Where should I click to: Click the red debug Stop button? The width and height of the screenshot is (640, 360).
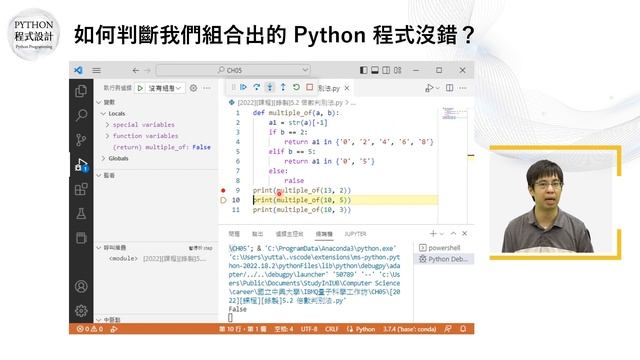tap(309, 87)
